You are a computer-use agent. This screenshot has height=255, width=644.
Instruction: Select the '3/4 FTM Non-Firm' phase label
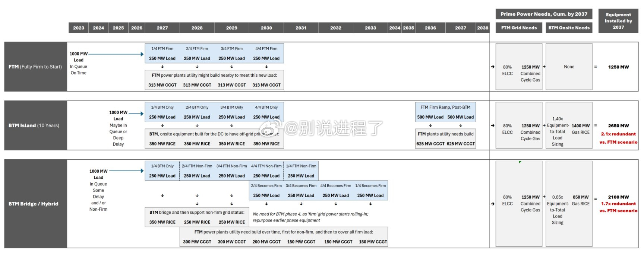[231, 166]
